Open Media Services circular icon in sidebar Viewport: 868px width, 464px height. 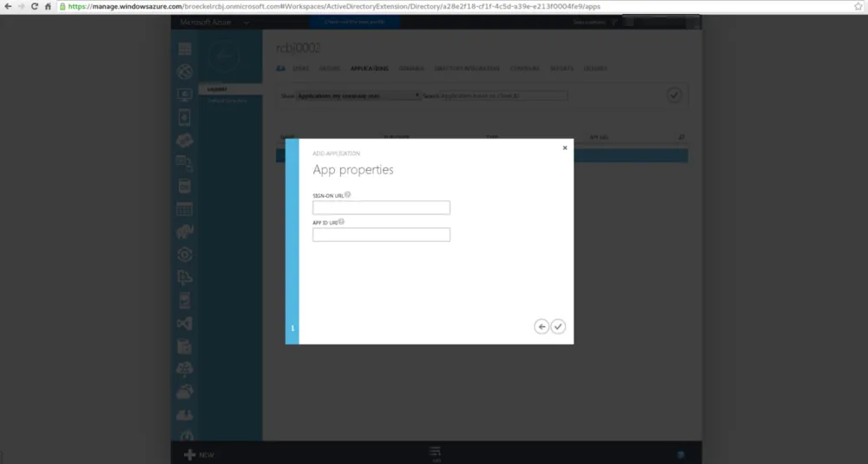(x=184, y=254)
